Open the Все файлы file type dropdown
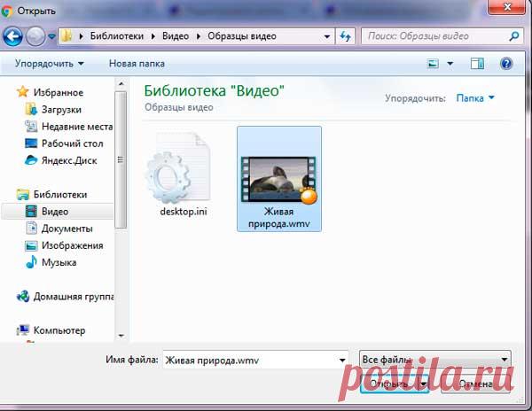 [x=435, y=359]
